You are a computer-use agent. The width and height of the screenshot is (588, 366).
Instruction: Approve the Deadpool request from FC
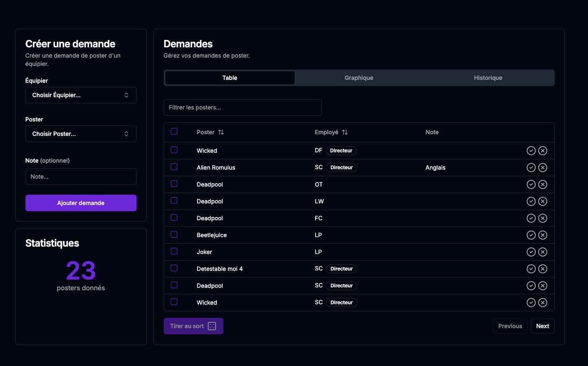[x=531, y=218]
